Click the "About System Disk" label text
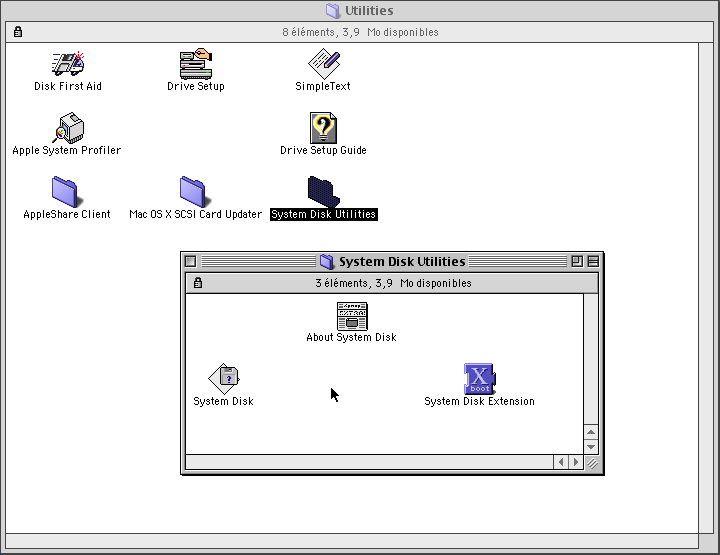 point(352,337)
